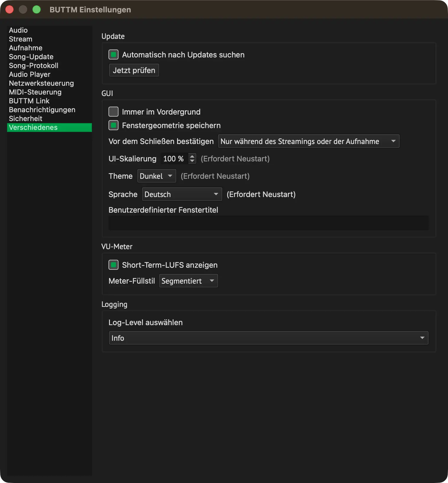Open Benachrichtigungen settings page
This screenshot has width=448, height=483.
[x=50, y=110]
